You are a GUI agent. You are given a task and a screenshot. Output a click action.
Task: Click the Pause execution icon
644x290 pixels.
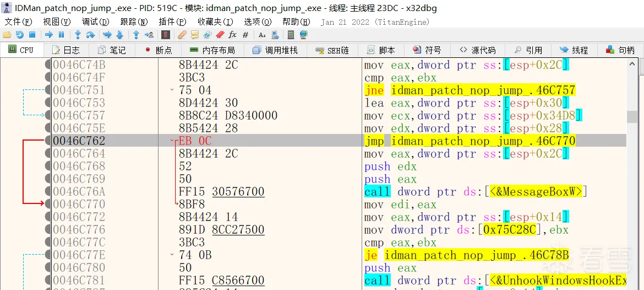click(x=61, y=35)
